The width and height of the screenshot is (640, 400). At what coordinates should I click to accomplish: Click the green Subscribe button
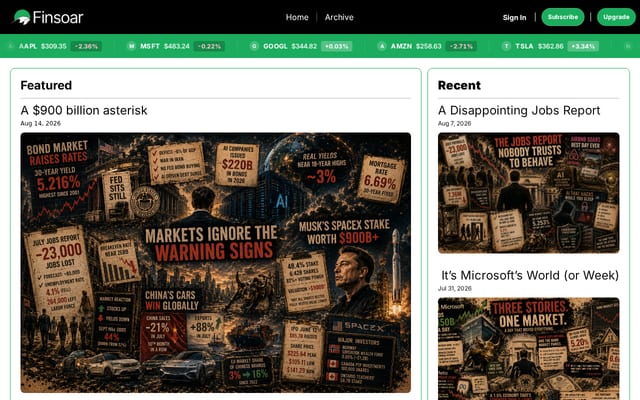point(562,17)
